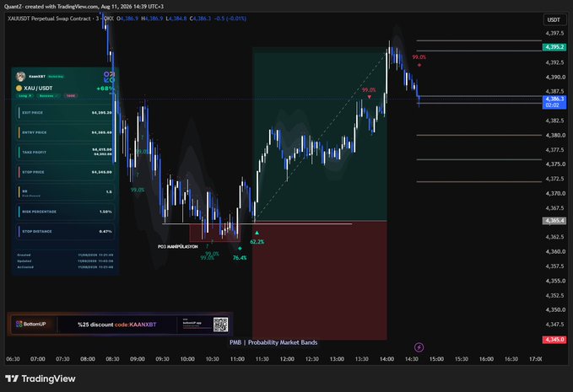This screenshot has width=573, height=392.
Task: Click the green up-triangle marker above 62.2%
Action: coord(257,233)
